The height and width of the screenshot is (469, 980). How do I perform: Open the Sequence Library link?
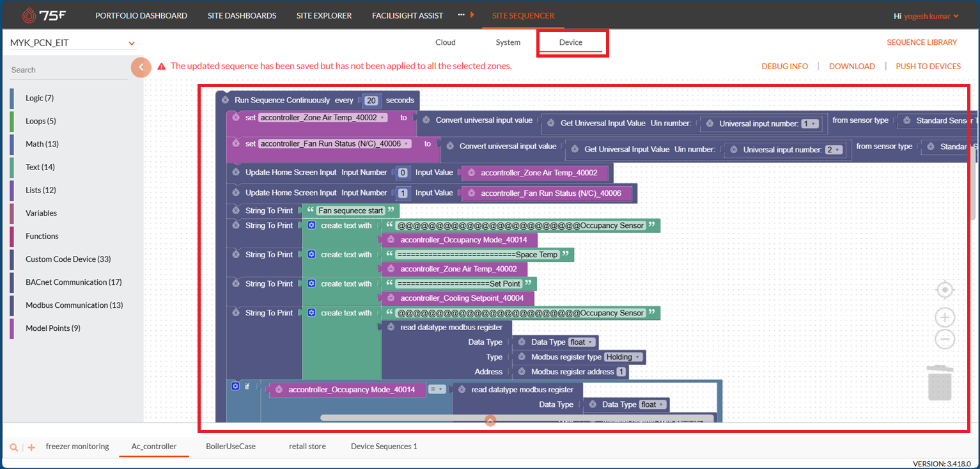[922, 43]
